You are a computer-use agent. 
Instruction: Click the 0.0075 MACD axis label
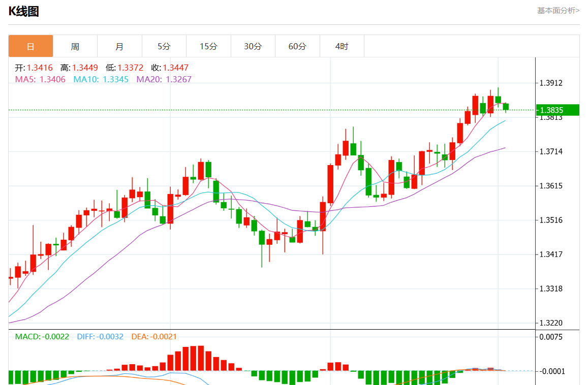tap(551, 337)
